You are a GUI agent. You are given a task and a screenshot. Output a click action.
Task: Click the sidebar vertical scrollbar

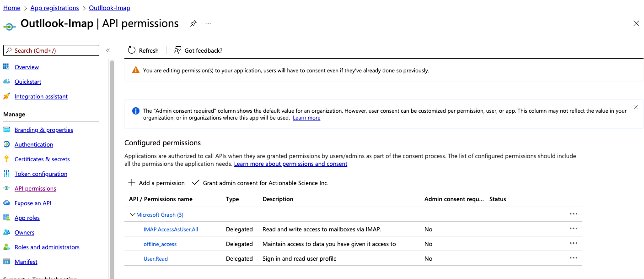112,170
